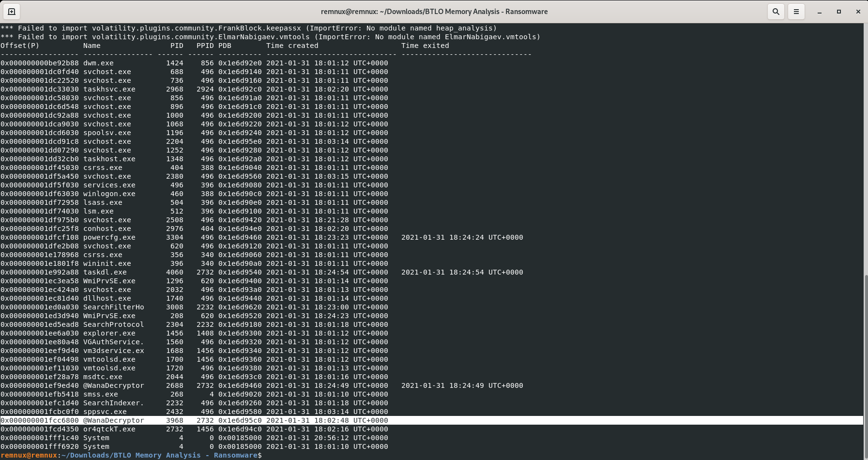Click the Time created column header
Image resolution: width=868 pixels, height=460 pixels.
pos(292,46)
